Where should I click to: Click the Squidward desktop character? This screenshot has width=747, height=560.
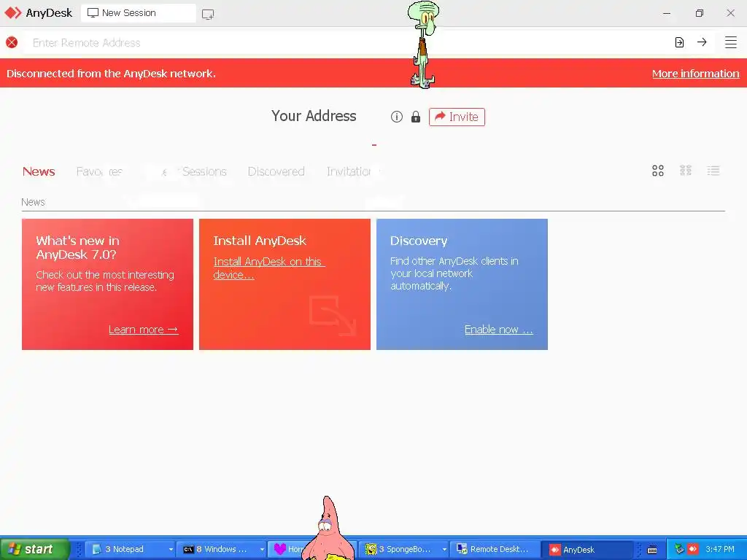423,44
